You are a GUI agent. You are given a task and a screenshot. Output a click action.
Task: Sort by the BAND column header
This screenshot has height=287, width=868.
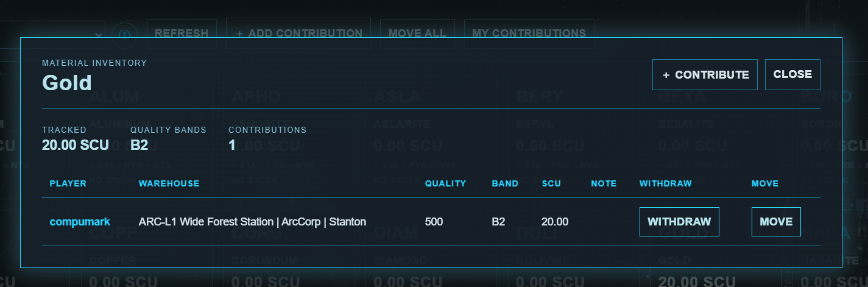pyautogui.click(x=505, y=183)
